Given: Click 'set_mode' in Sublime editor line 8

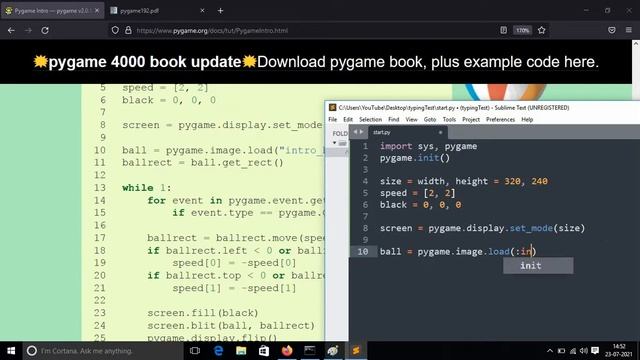Looking at the screenshot, I should 531,228.
